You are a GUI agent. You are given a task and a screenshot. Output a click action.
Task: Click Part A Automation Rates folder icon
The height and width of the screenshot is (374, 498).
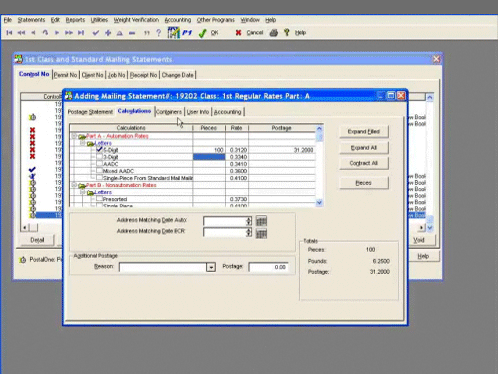pos(82,136)
